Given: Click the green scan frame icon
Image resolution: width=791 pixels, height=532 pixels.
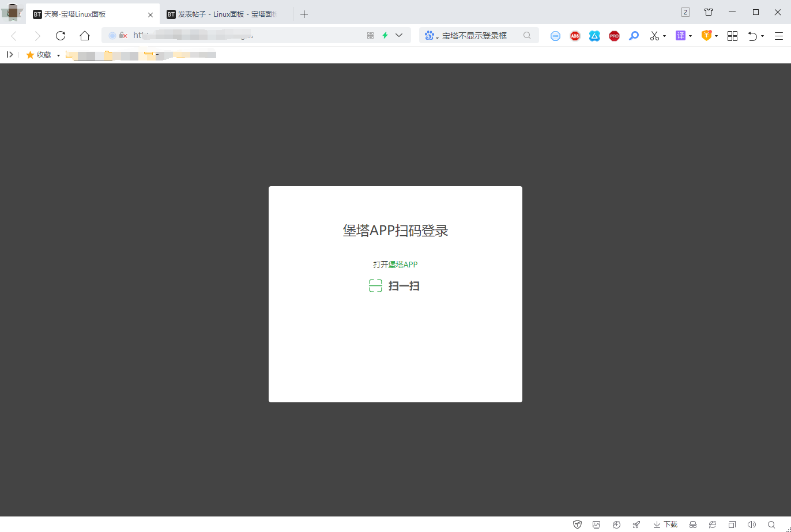Looking at the screenshot, I should click(376, 286).
